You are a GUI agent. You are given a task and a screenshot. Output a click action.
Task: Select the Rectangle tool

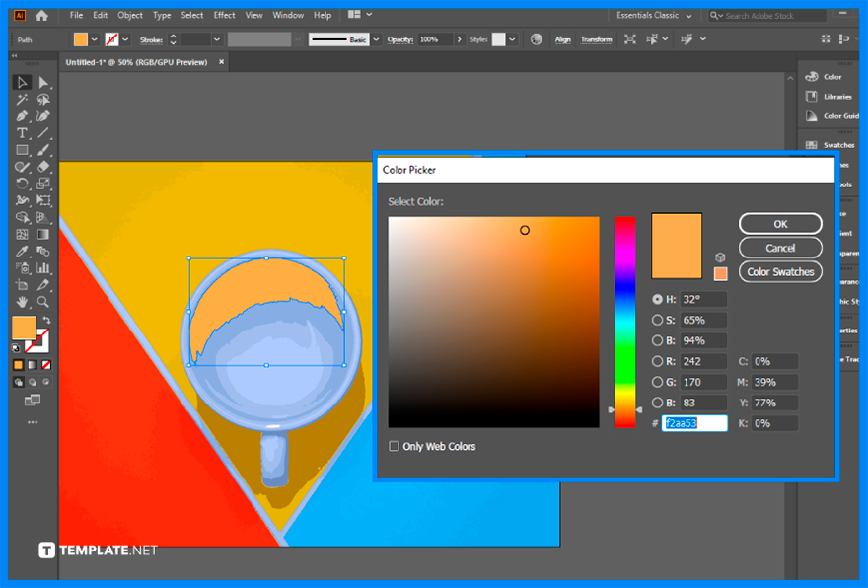pyautogui.click(x=21, y=149)
